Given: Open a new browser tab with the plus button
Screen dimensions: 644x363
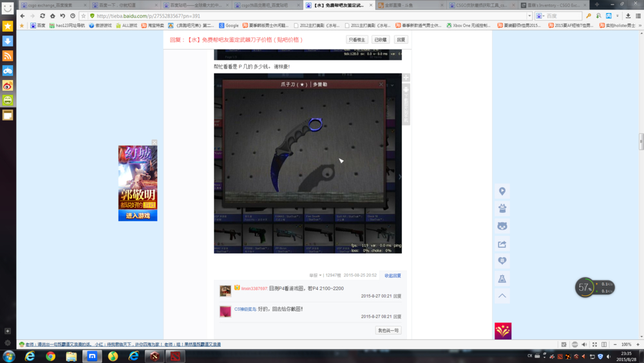Looking at the screenshot, I should point(597,5).
